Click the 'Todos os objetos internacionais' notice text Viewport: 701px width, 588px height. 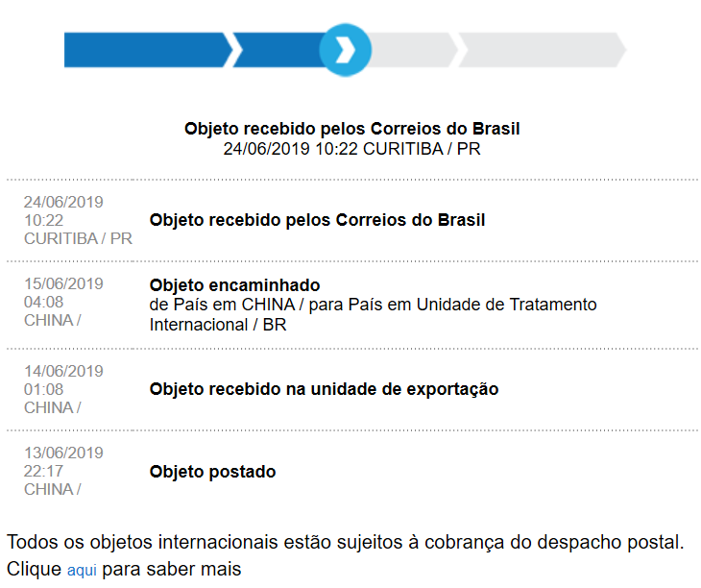coord(346,542)
